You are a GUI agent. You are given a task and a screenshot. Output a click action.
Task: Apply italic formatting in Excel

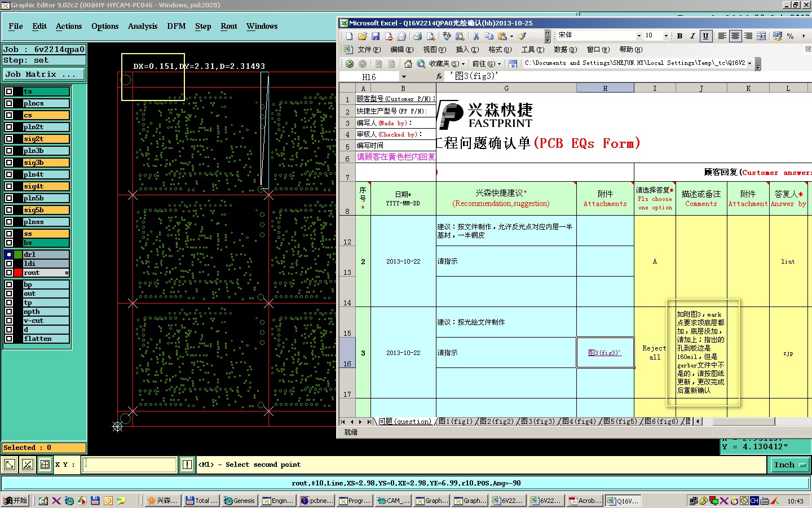pyautogui.click(x=692, y=36)
